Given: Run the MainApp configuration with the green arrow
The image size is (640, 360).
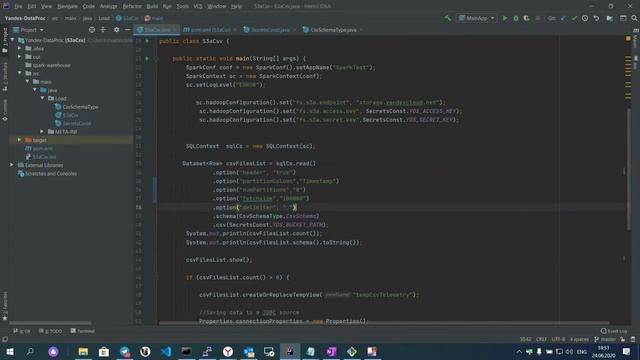Looking at the screenshot, I should tap(505, 18).
